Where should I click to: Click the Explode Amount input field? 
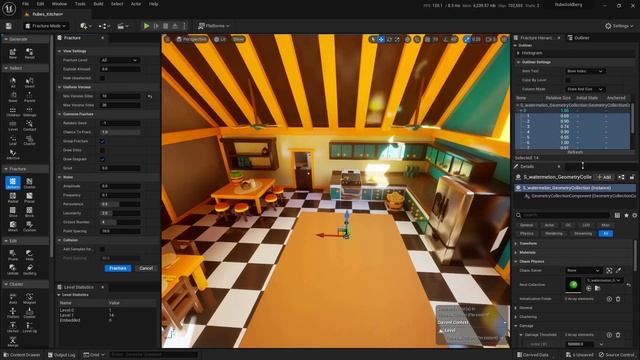(120, 69)
